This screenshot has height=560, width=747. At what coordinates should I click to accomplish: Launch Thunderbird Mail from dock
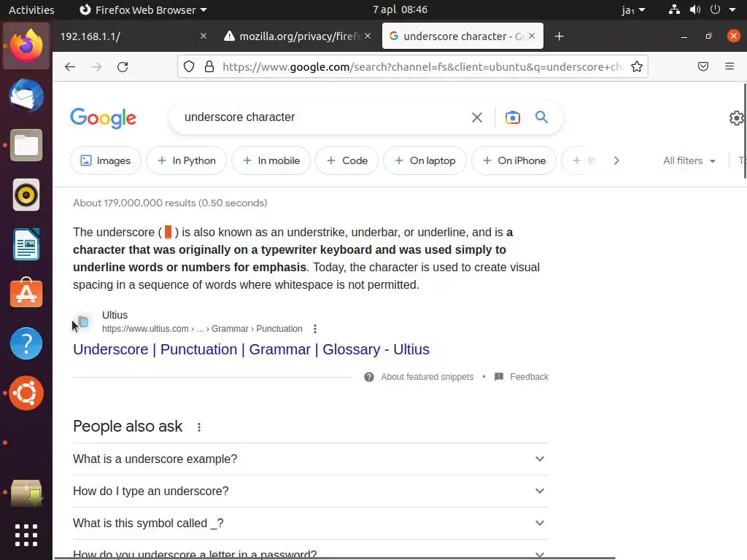[x=26, y=96]
